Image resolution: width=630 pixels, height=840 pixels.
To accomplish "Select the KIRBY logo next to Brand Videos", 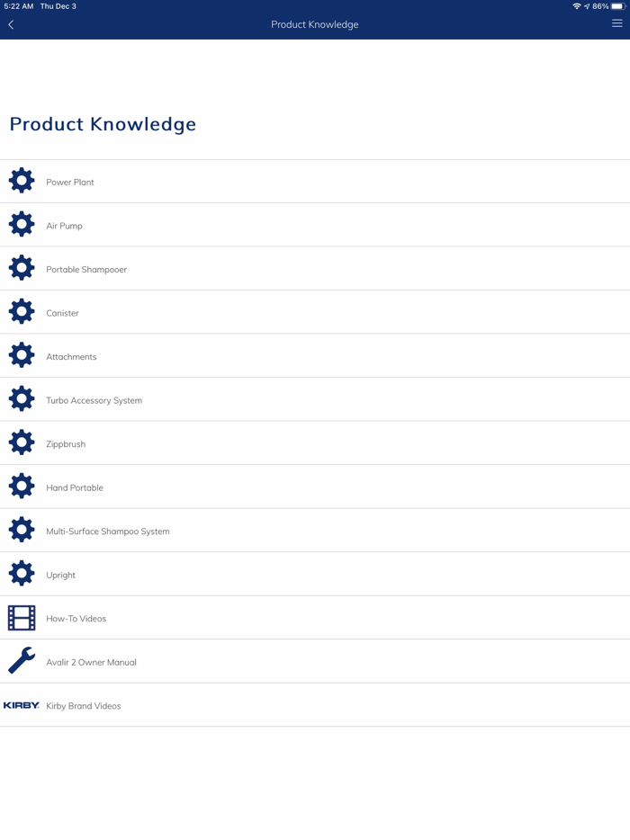I will coord(22,706).
